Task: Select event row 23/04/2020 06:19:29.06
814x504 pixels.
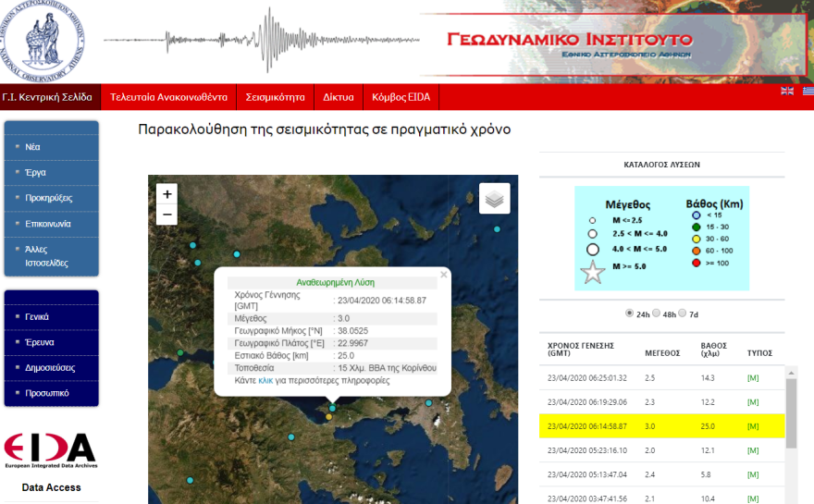Action: click(662, 402)
